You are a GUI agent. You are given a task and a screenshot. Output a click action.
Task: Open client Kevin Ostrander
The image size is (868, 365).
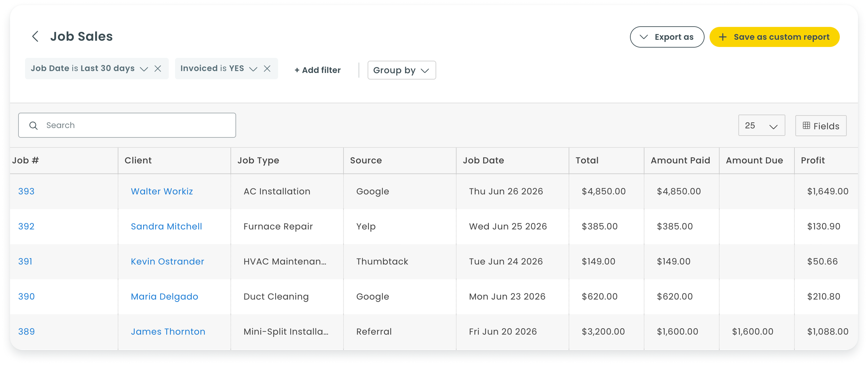click(168, 261)
